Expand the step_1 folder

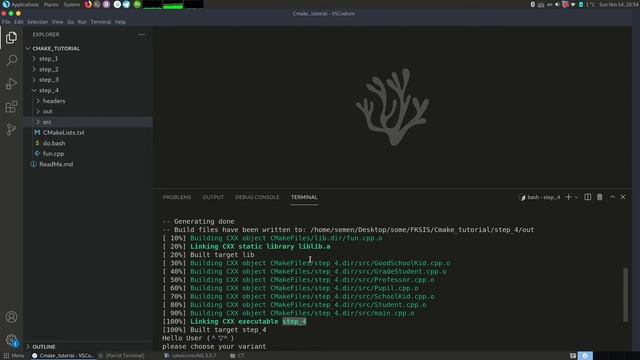pyautogui.click(x=88, y=59)
